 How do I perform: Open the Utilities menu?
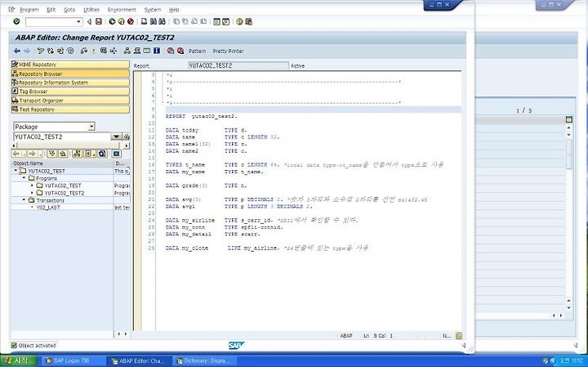(x=91, y=10)
